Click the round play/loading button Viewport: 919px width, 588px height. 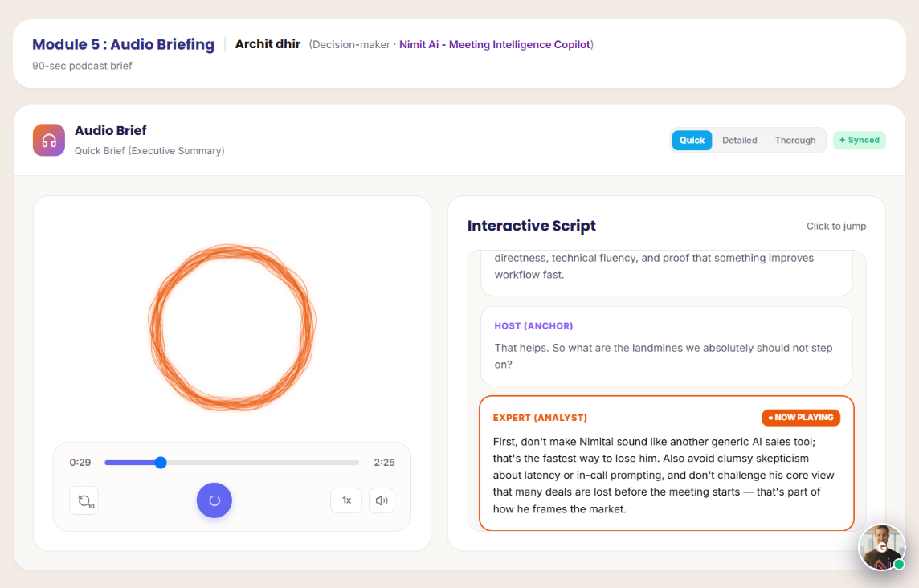coord(214,500)
